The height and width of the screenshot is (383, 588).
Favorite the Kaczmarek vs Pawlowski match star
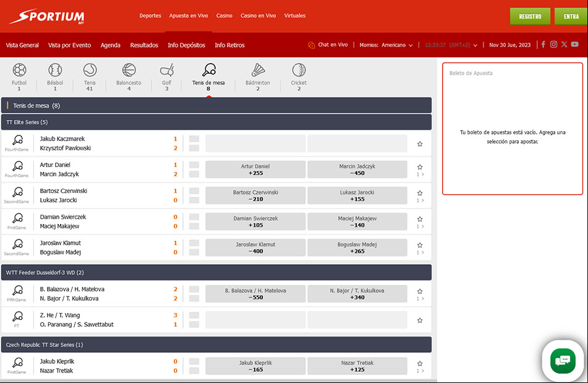tap(420, 144)
